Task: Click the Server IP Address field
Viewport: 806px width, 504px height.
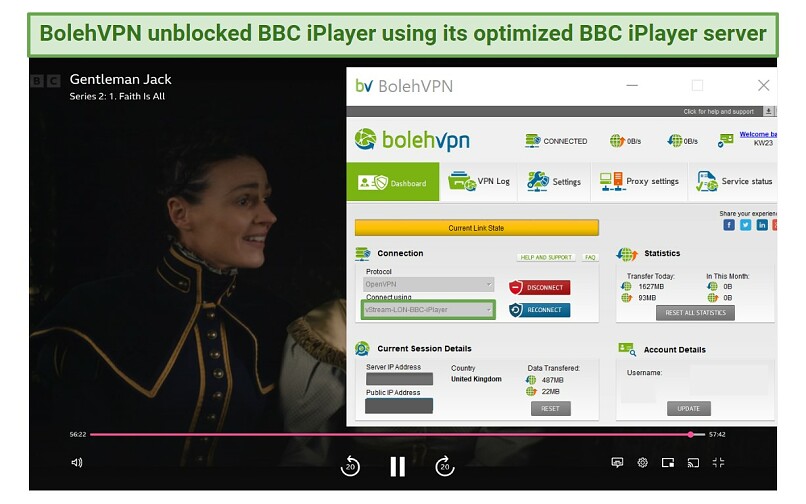Action: [399, 379]
